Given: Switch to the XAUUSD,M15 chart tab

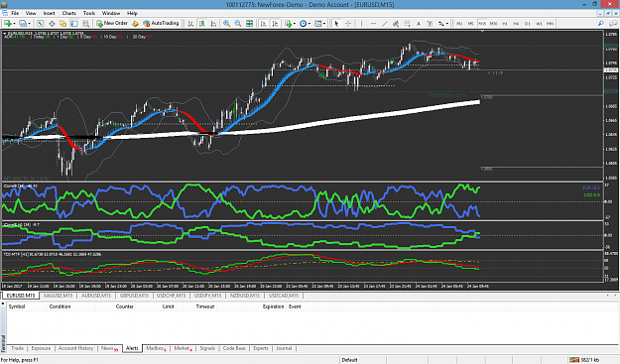Looking at the screenshot, I should click(58, 296).
